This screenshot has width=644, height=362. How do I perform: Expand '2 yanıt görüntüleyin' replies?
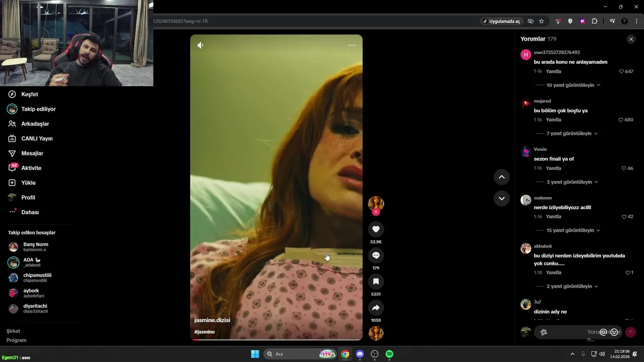pyautogui.click(x=572, y=287)
